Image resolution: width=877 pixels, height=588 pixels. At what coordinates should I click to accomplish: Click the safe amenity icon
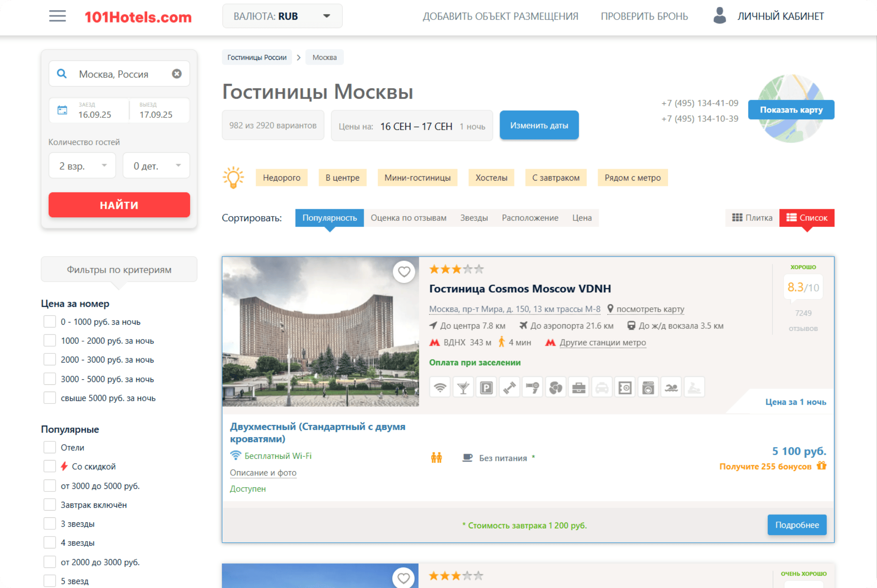pyautogui.click(x=625, y=387)
